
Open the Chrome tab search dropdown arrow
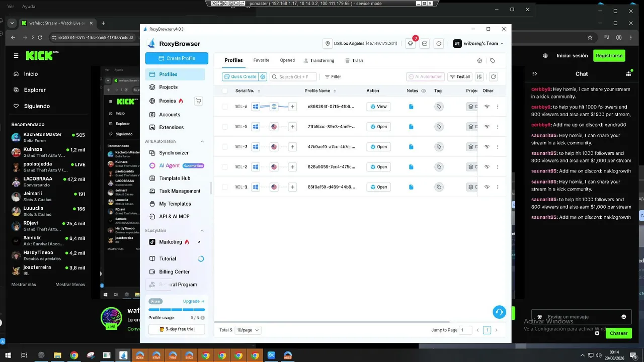12,23
